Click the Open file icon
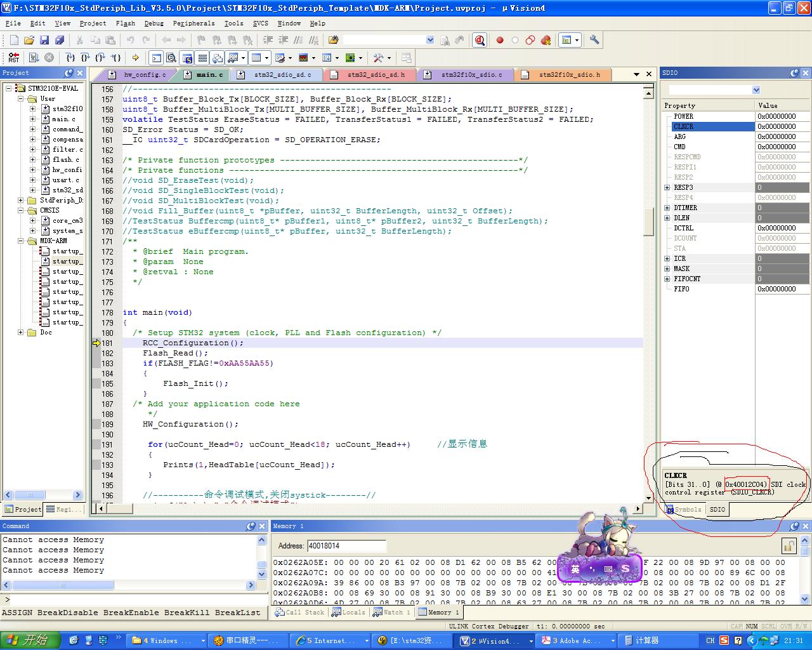 29,40
